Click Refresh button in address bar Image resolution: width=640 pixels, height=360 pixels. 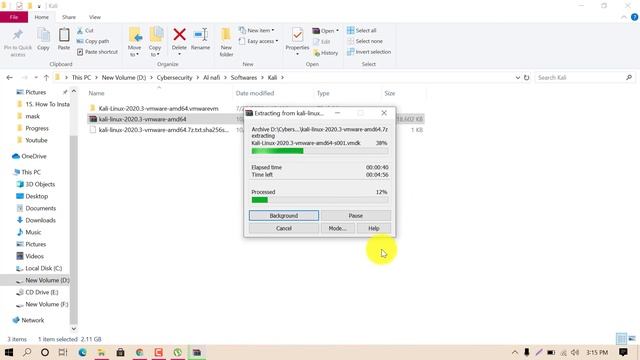click(x=527, y=78)
